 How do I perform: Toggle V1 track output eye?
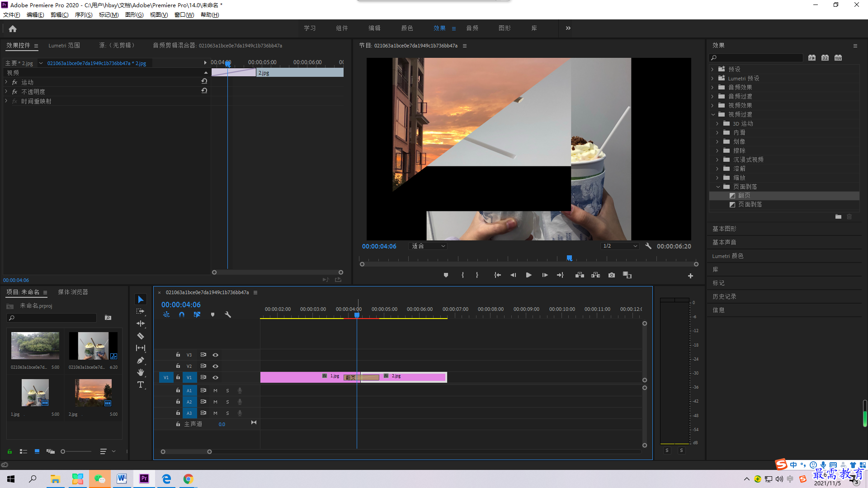[x=216, y=378]
